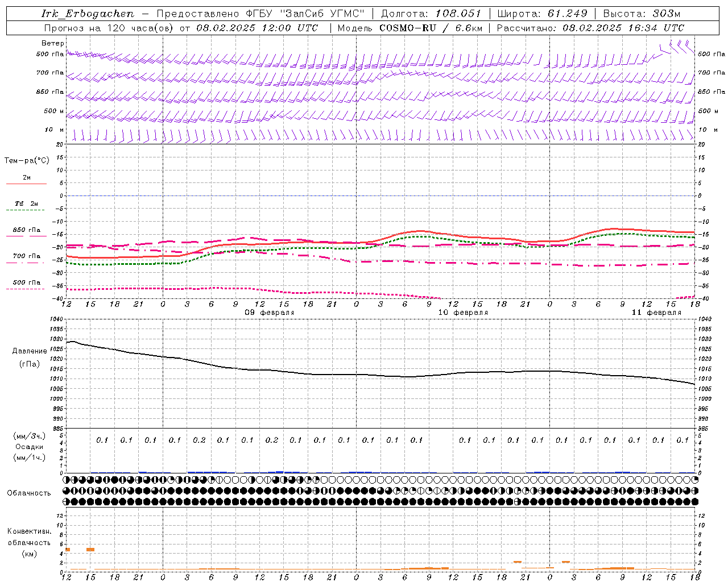The height and width of the screenshot is (582, 728).
Task: Click the station name Irk_Erbogachen in header
Action: coord(88,14)
